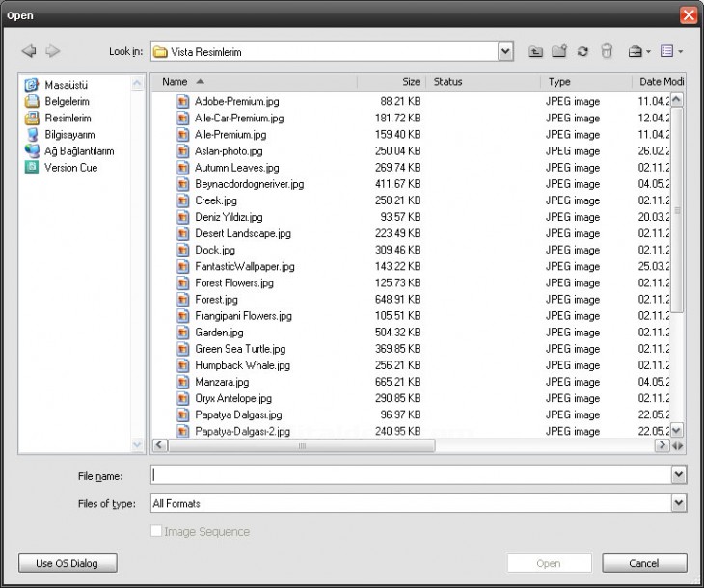The height and width of the screenshot is (588, 704).
Task: Click the Use OS Dialog button
Action: pyautogui.click(x=68, y=563)
